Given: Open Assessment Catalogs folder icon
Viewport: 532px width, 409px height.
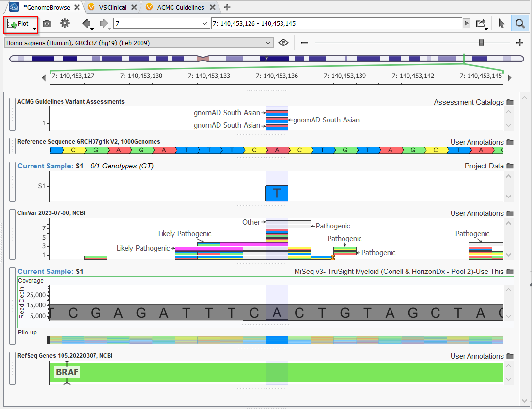Looking at the screenshot, I should click(510, 102).
